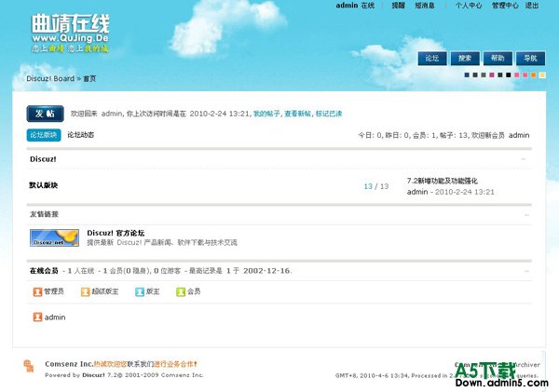Open 短消息 messages in top bar
The height and width of the screenshot is (392, 559).
[x=425, y=6]
